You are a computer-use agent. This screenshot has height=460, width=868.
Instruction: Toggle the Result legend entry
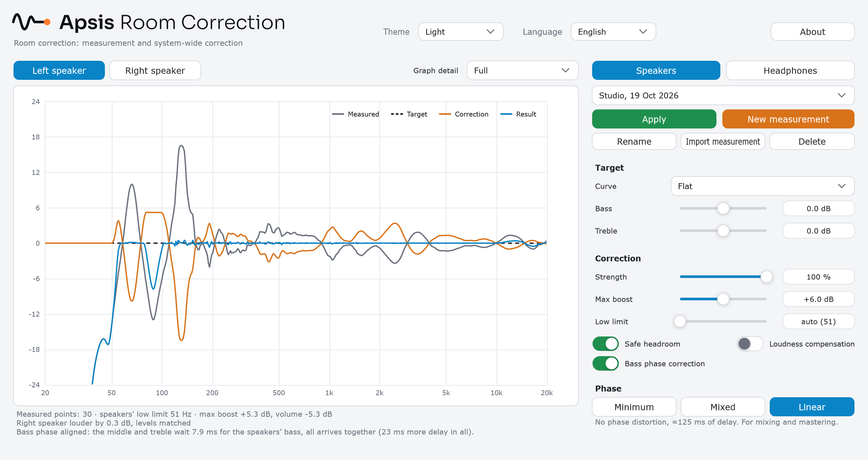click(518, 114)
